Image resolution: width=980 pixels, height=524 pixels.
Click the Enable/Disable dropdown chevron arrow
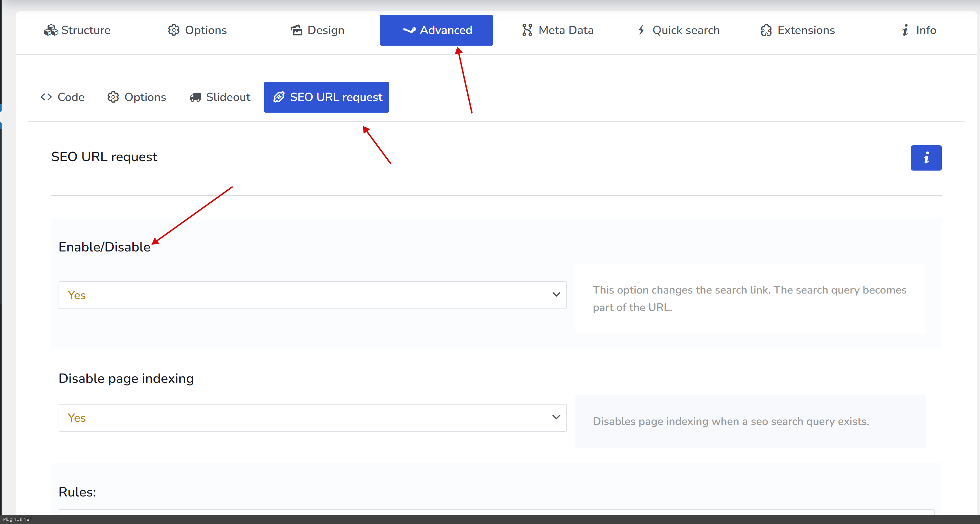(x=556, y=295)
